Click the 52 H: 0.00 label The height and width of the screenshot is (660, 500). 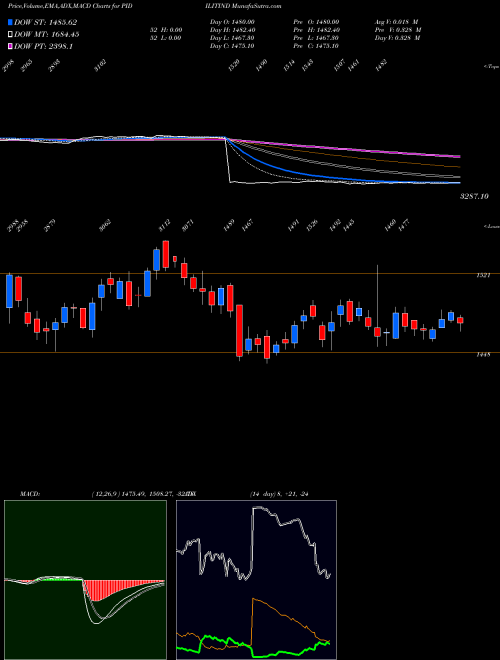[x=168, y=30]
